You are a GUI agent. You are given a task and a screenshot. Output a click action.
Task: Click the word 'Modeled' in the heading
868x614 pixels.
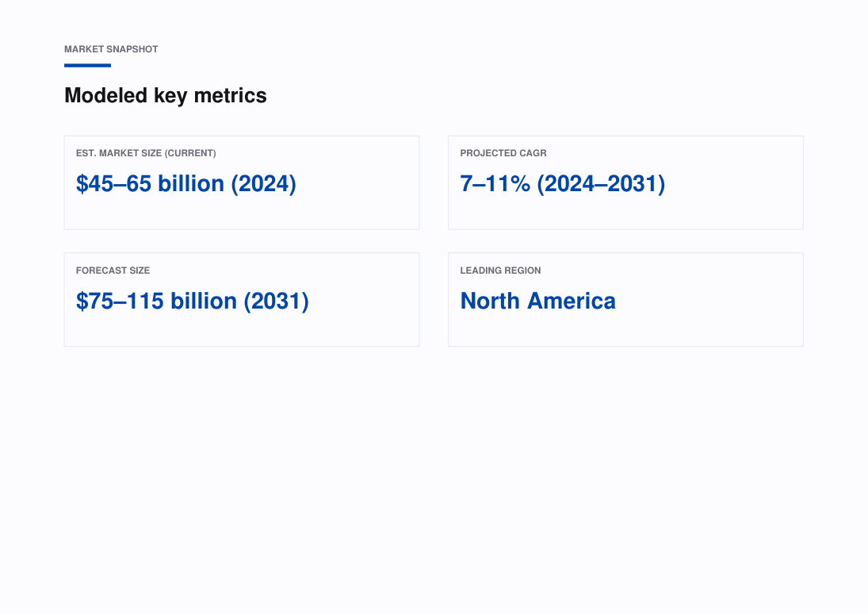[x=105, y=95]
